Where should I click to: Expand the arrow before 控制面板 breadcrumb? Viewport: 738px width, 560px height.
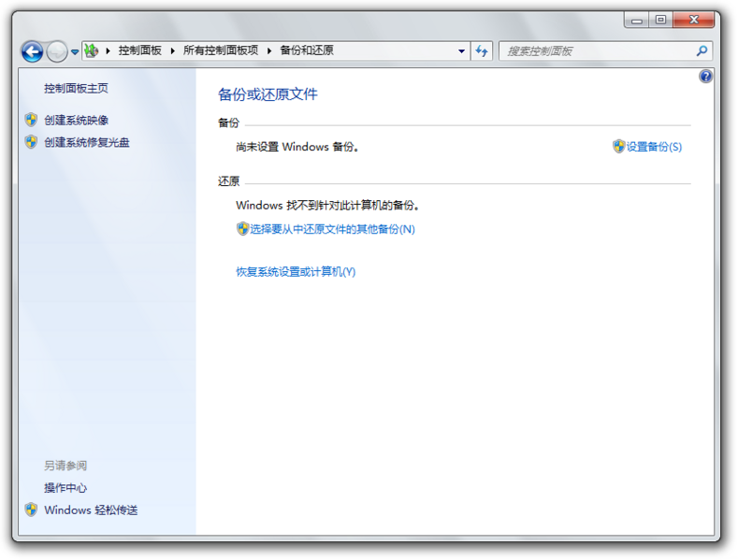(109, 50)
